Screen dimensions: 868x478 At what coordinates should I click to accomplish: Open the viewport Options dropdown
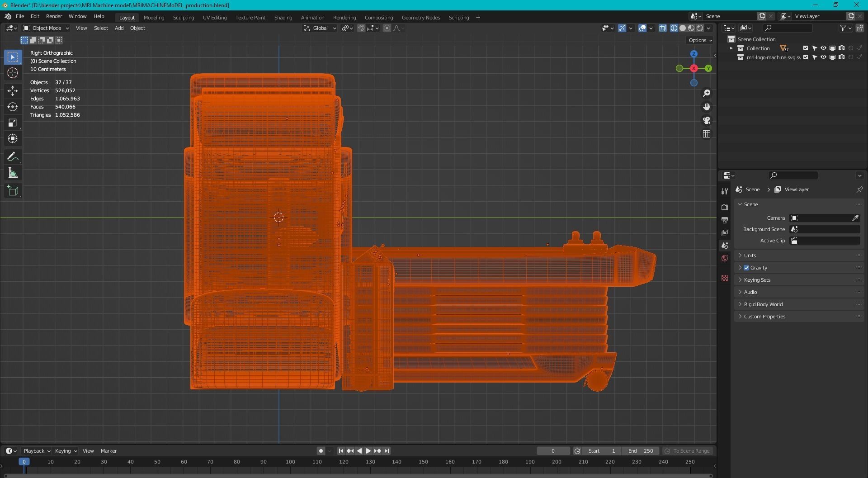700,40
